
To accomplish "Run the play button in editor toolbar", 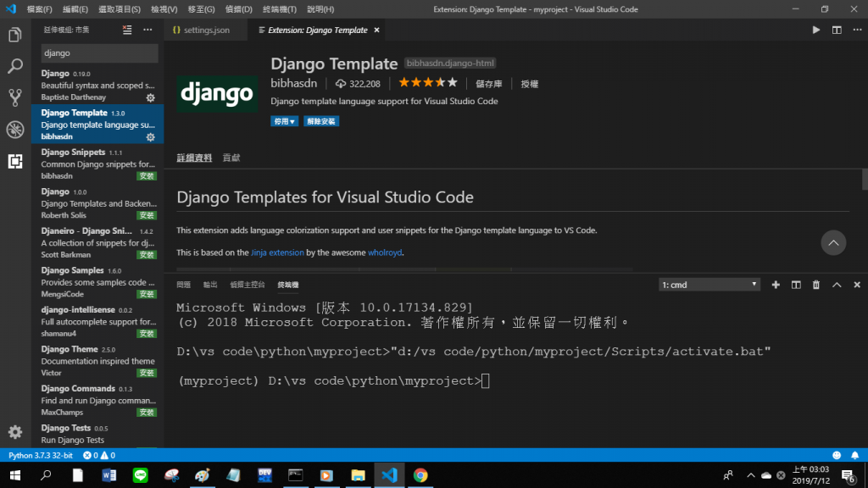I will point(816,30).
